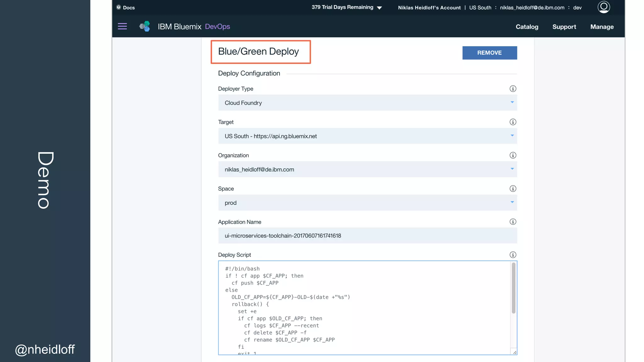Show info for Space field

pyautogui.click(x=513, y=189)
